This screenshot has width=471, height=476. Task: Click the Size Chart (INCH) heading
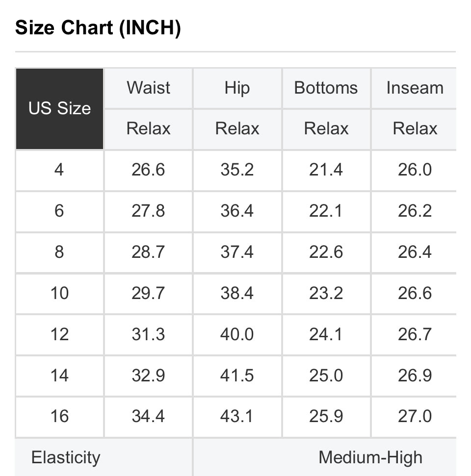pos(98,28)
